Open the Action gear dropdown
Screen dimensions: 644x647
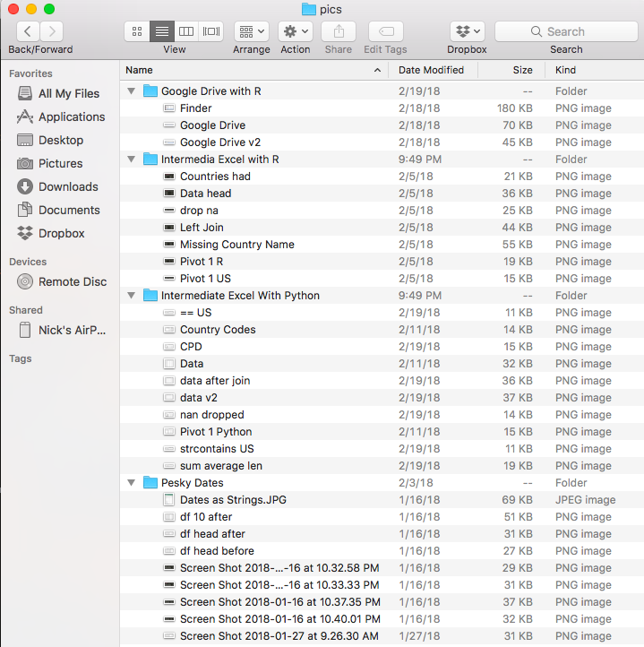[295, 31]
